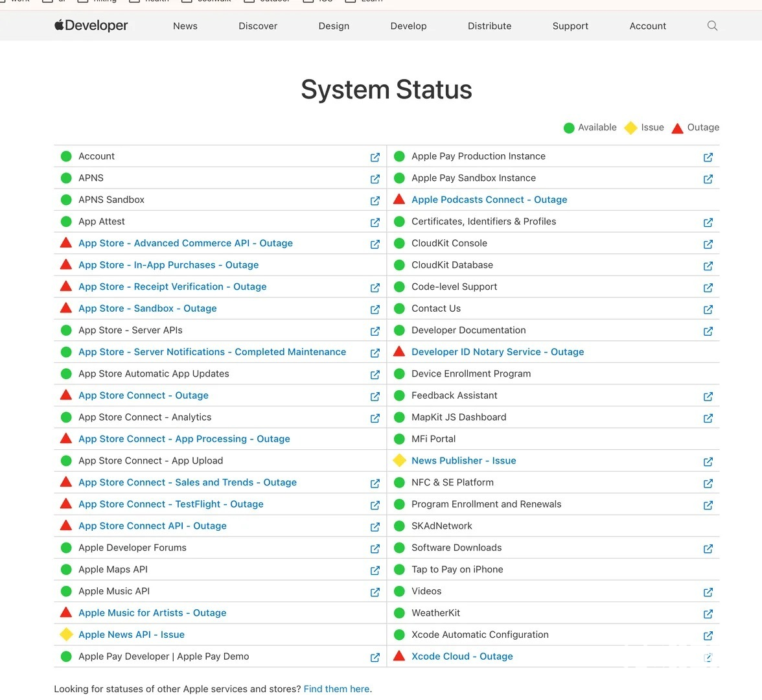Viewport: 762px width, 700px height.
Task: Open the Develop menu item
Action: pyautogui.click(x=408, y=26)
